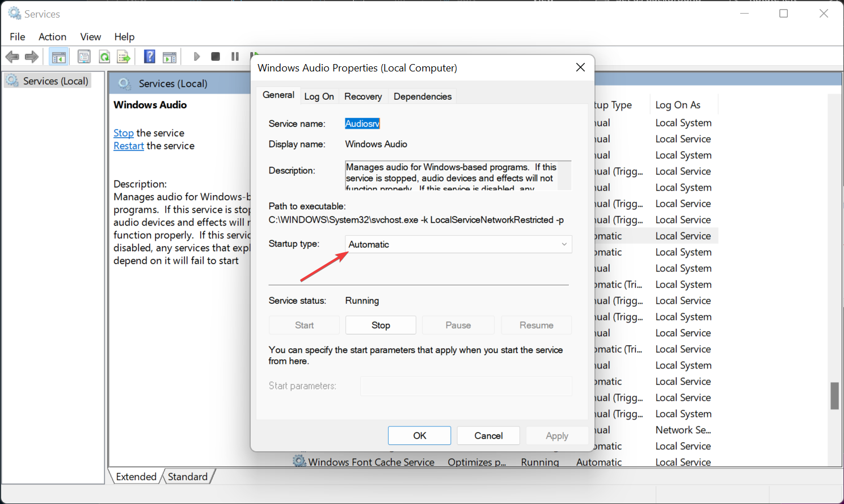Open the Startup type dropdown
844x504 pixels.
tap(458, 244)
